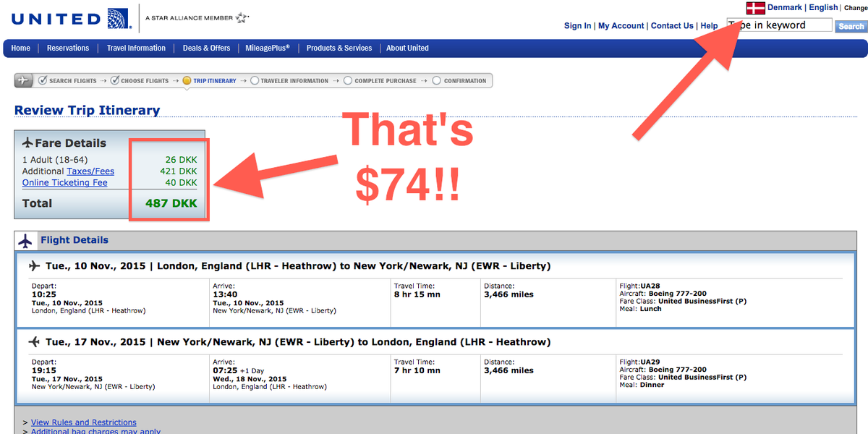Screen dimensions: 868x434
Task: Click the Denmark flag icon
Action: (x=756, y=8)
